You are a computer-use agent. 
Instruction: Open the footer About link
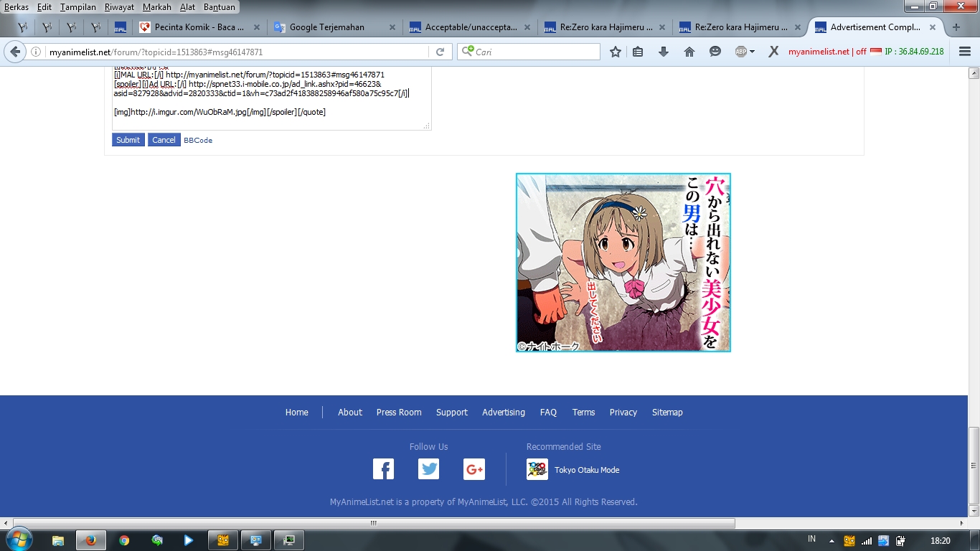350,413
